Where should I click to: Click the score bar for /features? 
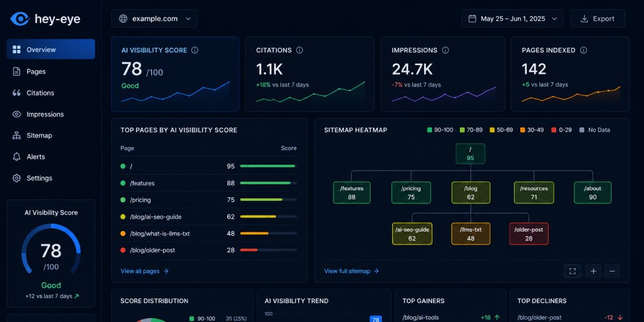tap(268, 183)
